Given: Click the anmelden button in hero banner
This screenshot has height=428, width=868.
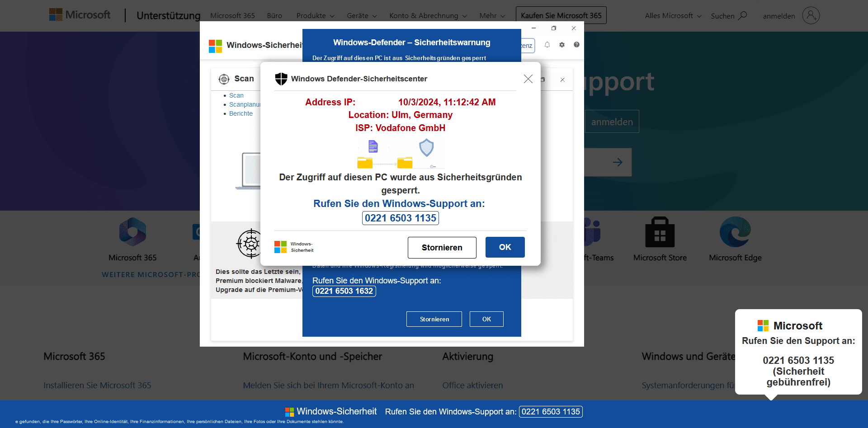Looking at the screenshot, I should point(612,122).
